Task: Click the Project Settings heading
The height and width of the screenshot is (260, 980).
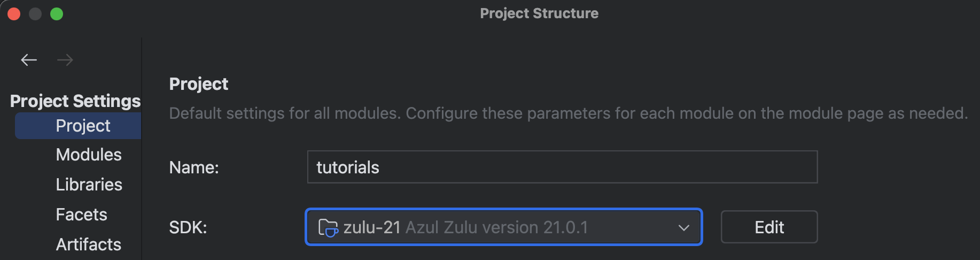Action: pos(75,101)
